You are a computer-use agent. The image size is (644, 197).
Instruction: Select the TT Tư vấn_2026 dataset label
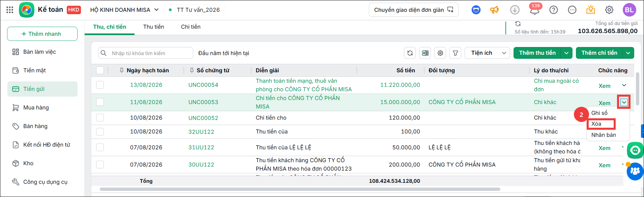click(x=198, y=10)
